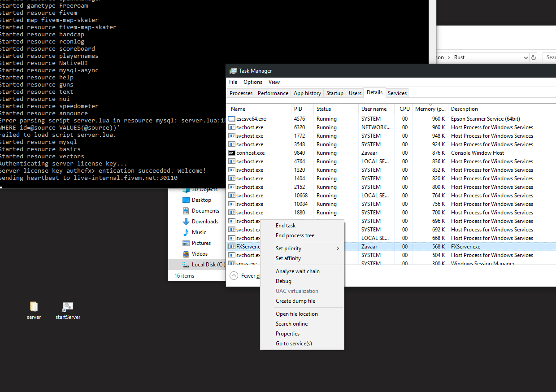Switch to the App history tab
Screen dimensions: 556x392
point(307,93)
